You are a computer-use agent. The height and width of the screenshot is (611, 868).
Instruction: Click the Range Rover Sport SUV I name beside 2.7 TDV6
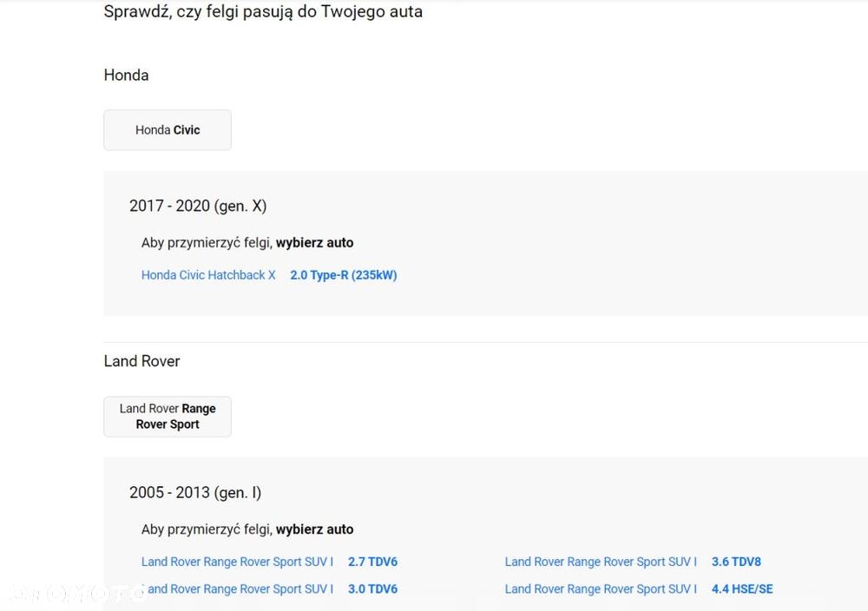click(x=237, y=562)
